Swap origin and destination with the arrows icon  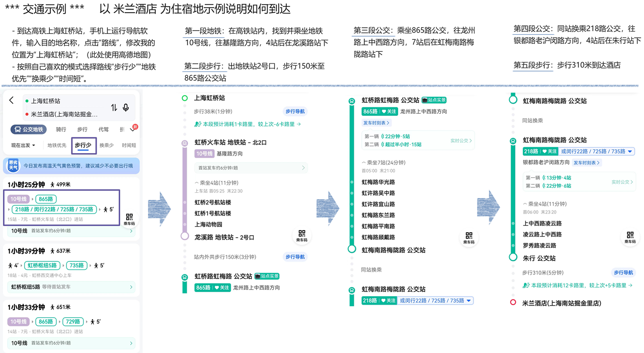[114, 107]
